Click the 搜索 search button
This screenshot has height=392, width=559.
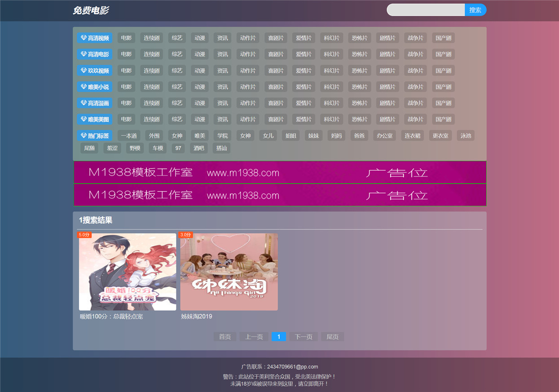click(475, 10)
